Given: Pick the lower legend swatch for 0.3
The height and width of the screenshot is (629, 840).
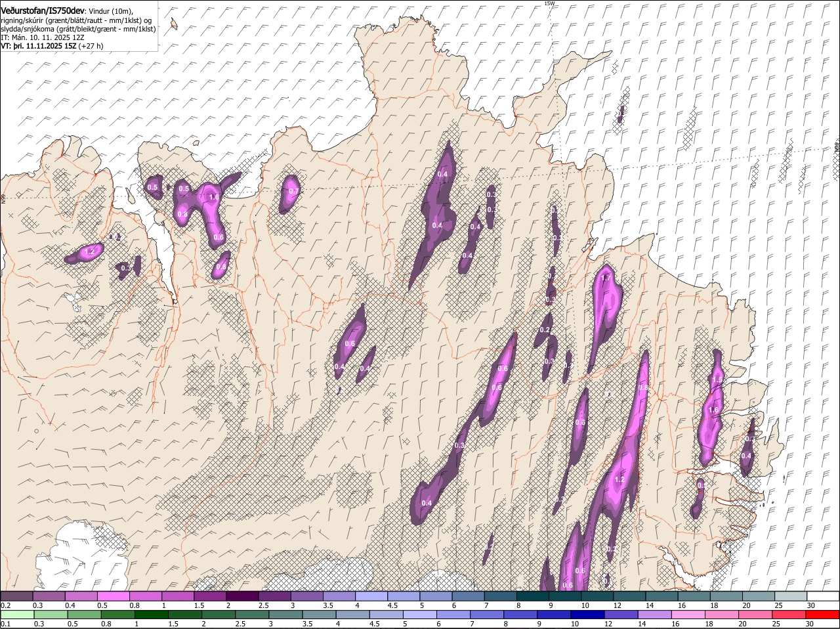Looking at the screenshot, I should pos(51,615).
